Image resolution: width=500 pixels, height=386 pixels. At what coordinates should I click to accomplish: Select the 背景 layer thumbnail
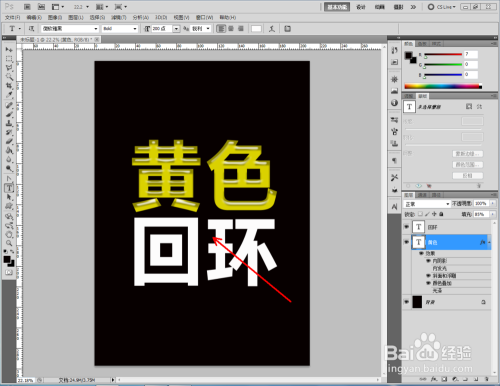click(x=417, y=302)
